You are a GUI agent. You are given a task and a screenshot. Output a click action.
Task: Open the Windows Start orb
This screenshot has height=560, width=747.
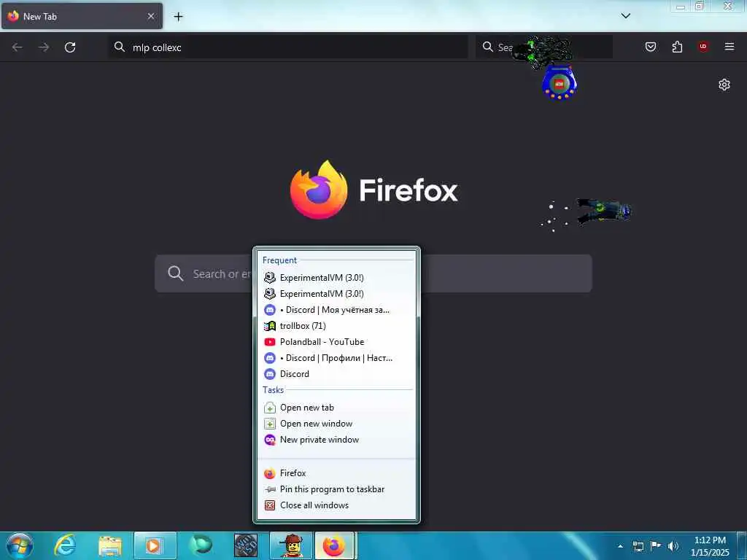20,545
